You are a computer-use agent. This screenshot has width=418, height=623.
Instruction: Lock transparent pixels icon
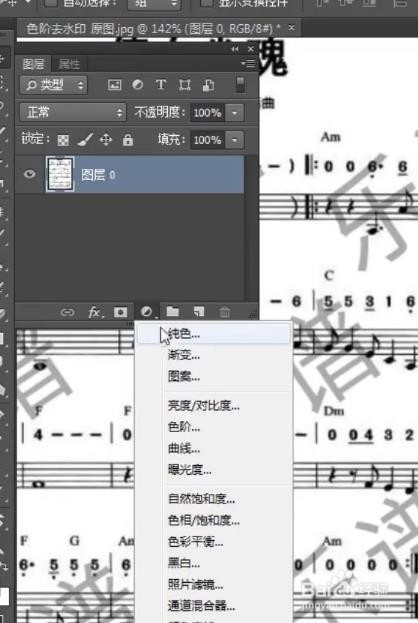(x=63, y=140)
